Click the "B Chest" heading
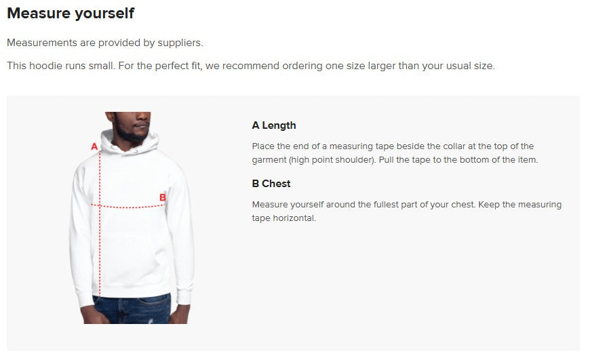Screen dimensions: 590x364 coord(271,184)
